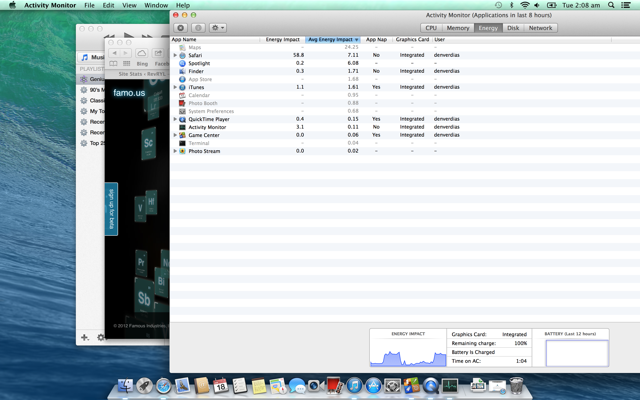
Task: Open Trash in the Dock
Action: click(516, 385)
